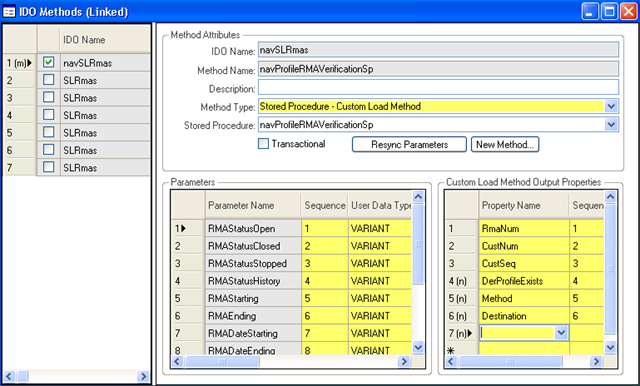Click the Sequence column header in Parameters
Screen dimensions: 640x386
tap(325, 205)
